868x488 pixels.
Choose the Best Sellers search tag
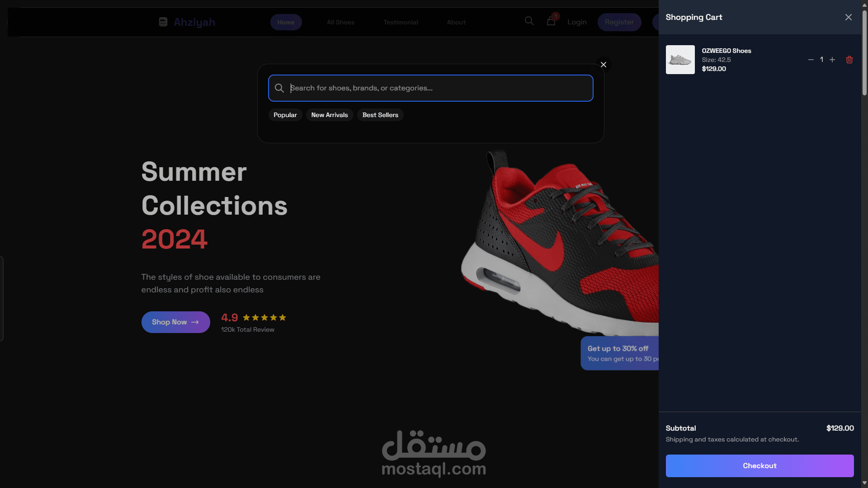point(380,115)
